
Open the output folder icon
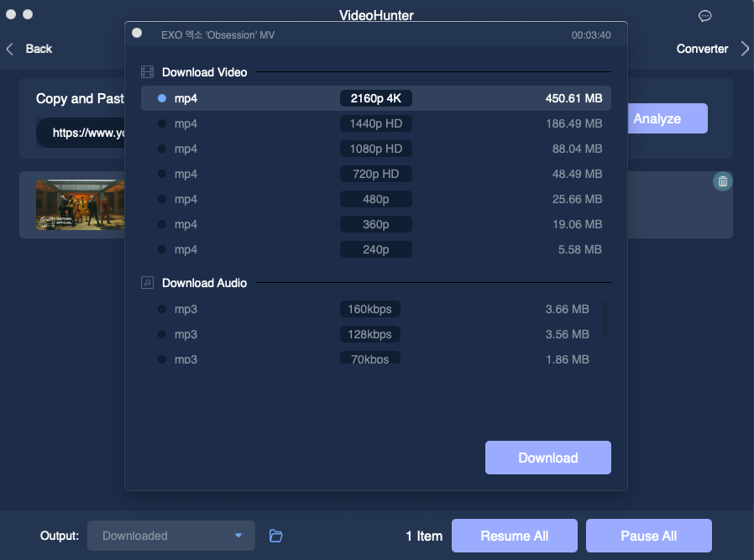click(275, 535)
